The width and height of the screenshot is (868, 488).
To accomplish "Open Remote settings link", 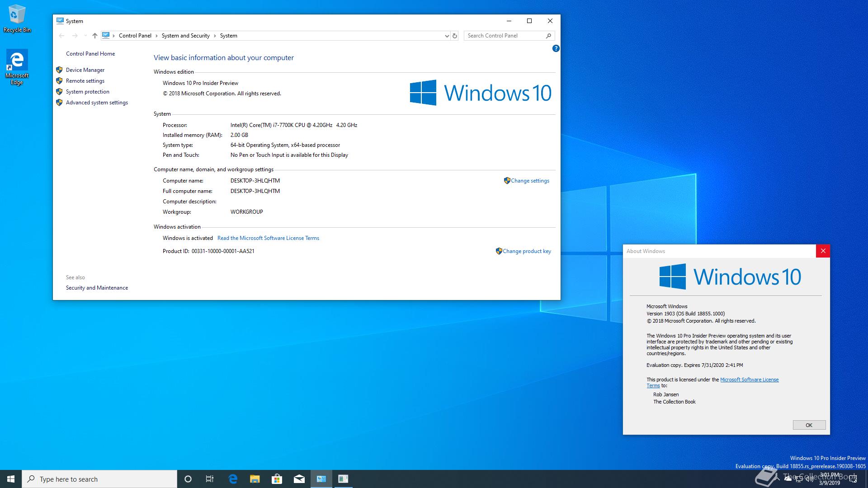I will pyautogui.click(x=85, y=81).
